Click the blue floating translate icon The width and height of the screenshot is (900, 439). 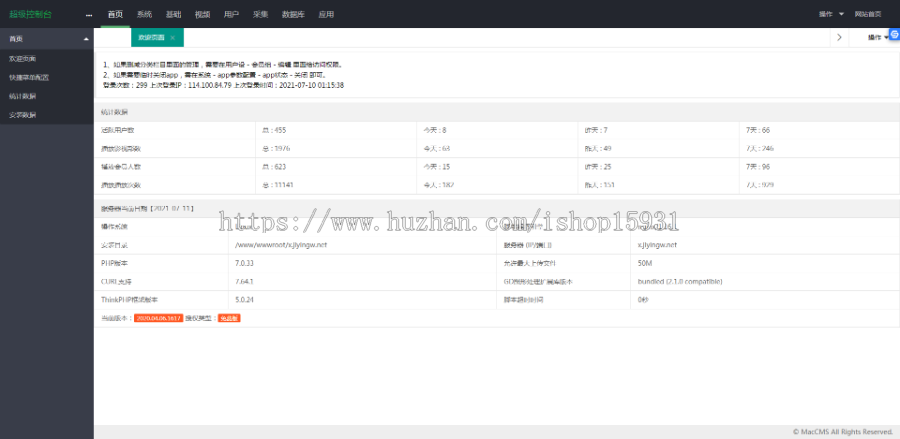pyautogui.click(x=894, y=34)
